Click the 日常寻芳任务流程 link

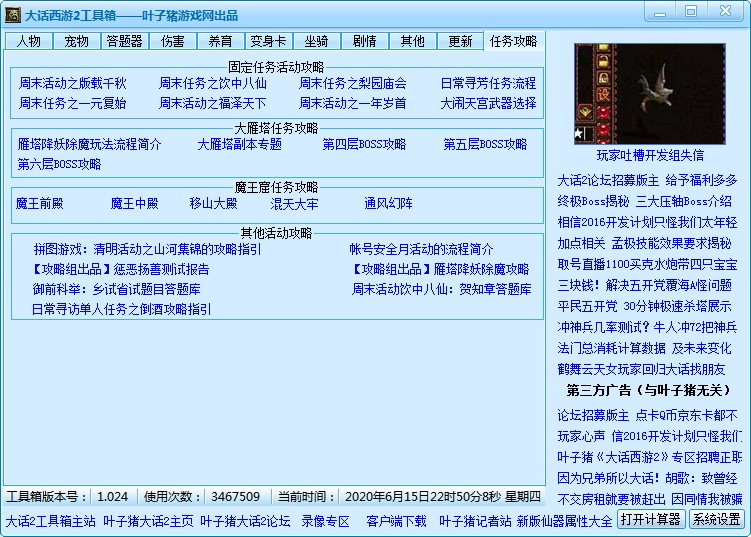(488, 84)
